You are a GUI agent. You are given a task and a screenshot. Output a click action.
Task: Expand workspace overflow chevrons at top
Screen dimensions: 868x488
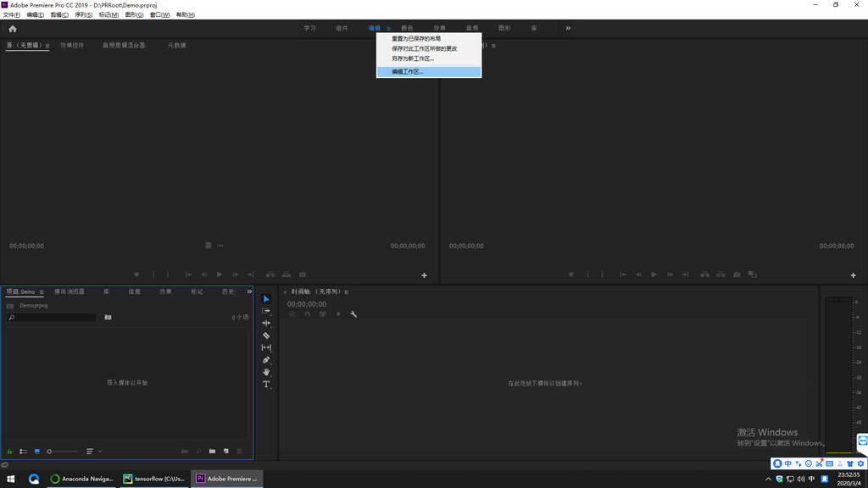[568, 29]
